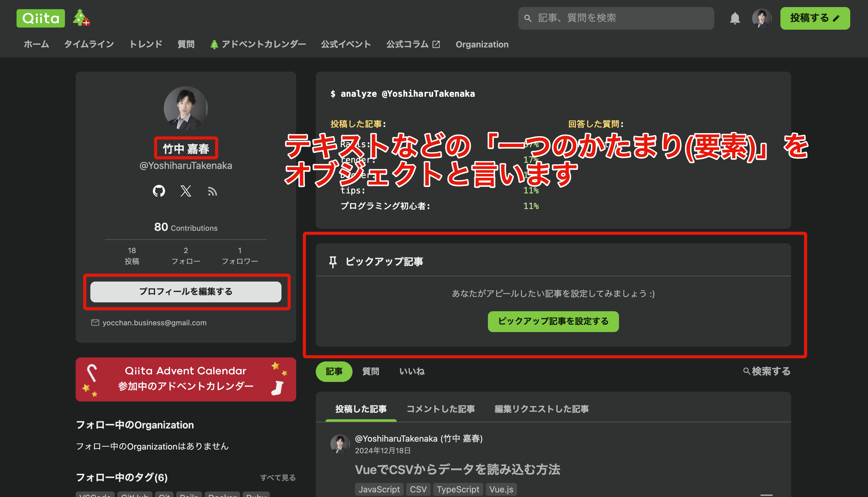Image resolution: width=868 pixels, height=497 pixels.
Task: Open 公式コラム external link
Action: (413, 44)
